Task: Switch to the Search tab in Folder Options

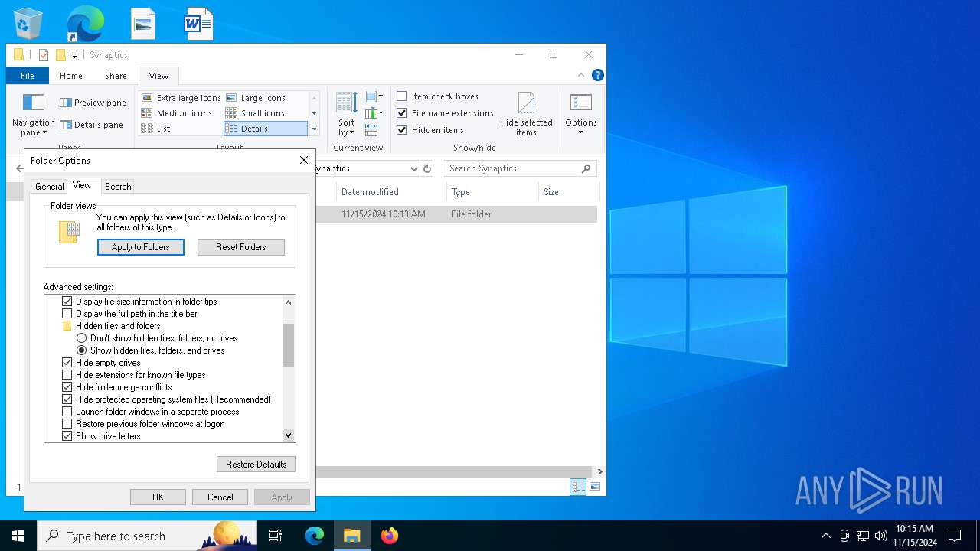Action: click(x=118, y=186)
